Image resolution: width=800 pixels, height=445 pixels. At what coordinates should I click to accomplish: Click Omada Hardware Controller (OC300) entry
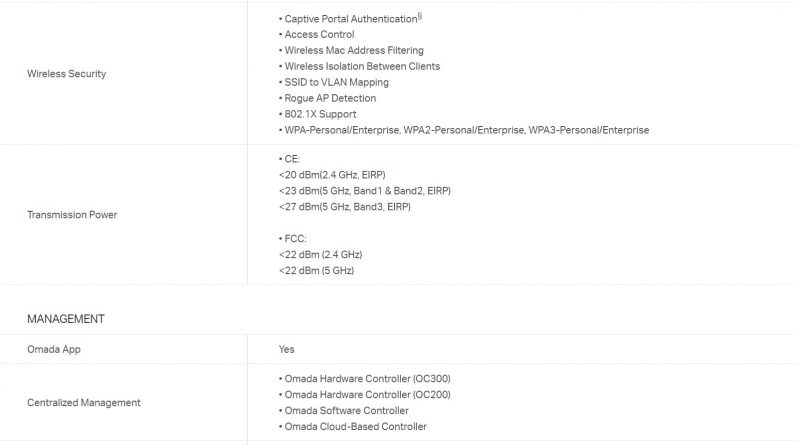(365, 379)
